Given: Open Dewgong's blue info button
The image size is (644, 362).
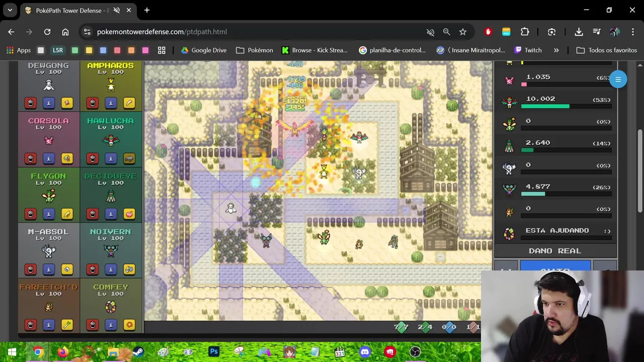Looking at the screenshot, I should [49, 103].
